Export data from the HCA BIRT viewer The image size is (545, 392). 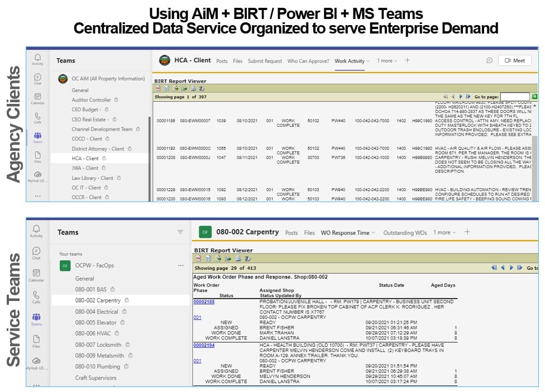coord(176,88)
